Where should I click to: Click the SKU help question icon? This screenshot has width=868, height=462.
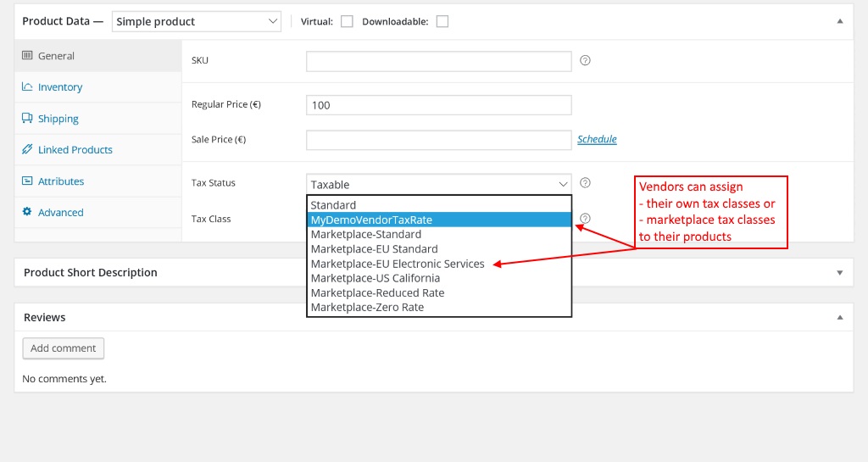pyautogui.click(x=585, y=60)
